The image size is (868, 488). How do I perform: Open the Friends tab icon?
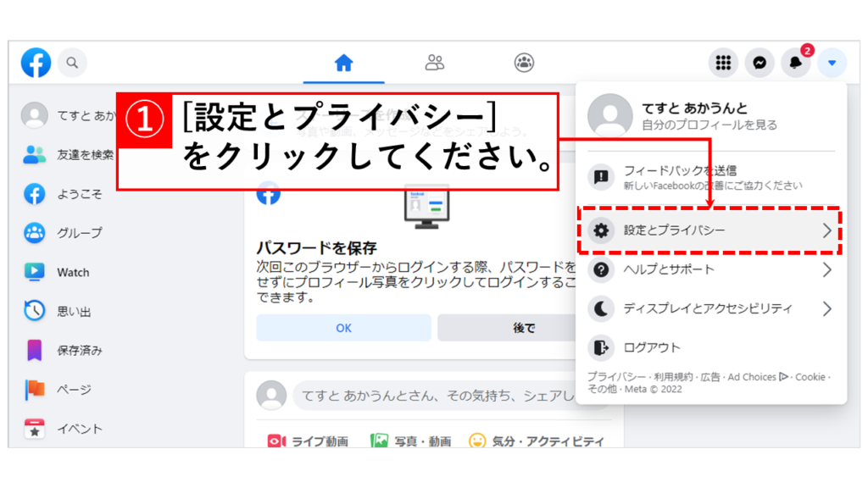(435, 63)
